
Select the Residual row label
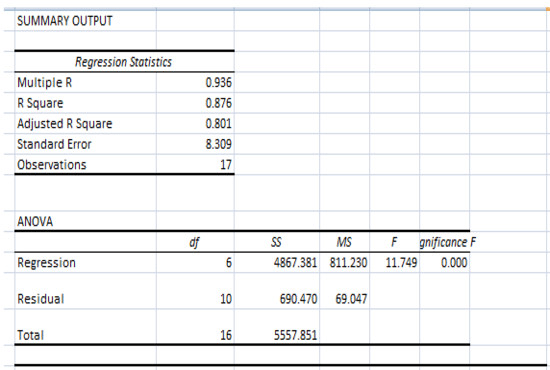[41, 299]
